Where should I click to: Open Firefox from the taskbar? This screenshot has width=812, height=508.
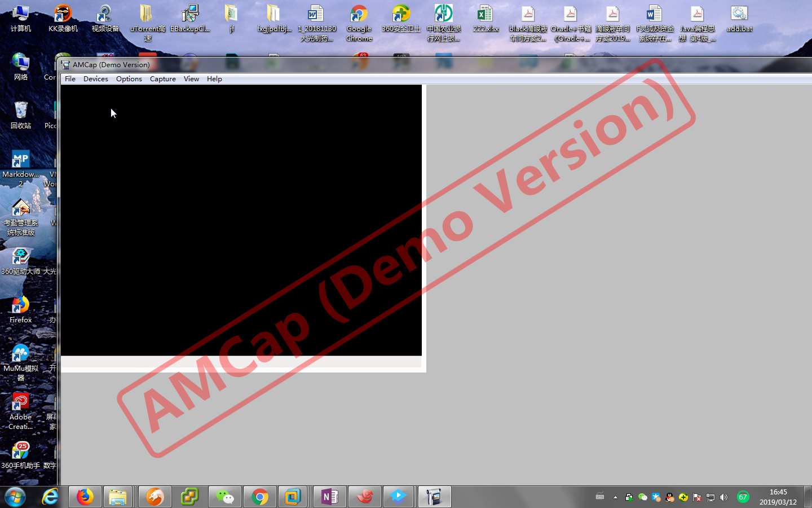(85, 497)
